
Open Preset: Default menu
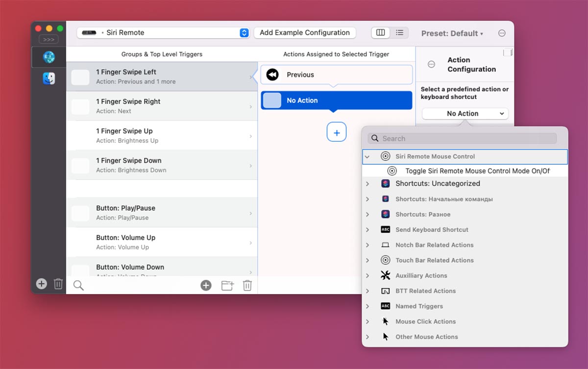[452, 33]
